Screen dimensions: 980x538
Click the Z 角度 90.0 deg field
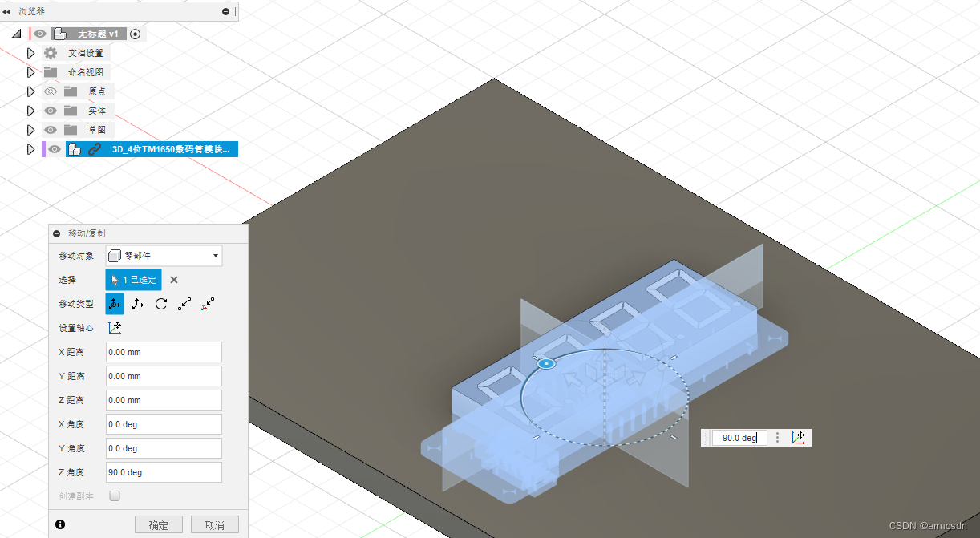point(164,472)
